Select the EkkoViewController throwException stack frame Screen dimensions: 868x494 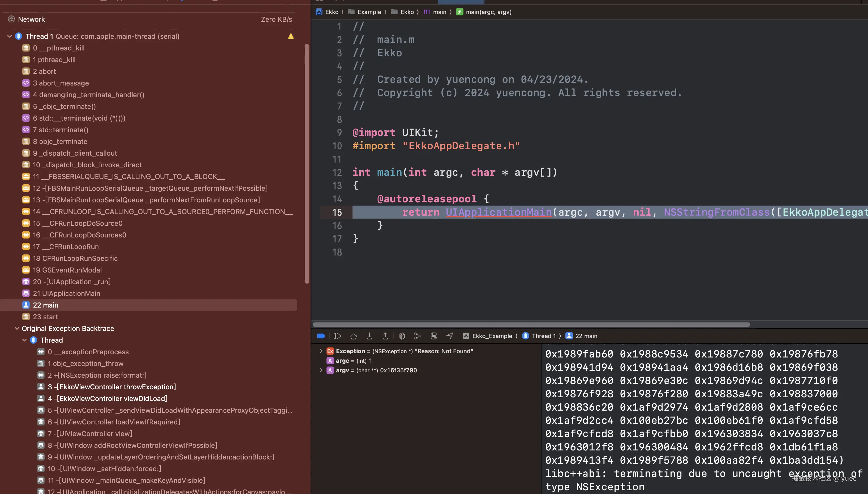pyautogui.click(x=111, y=387)
